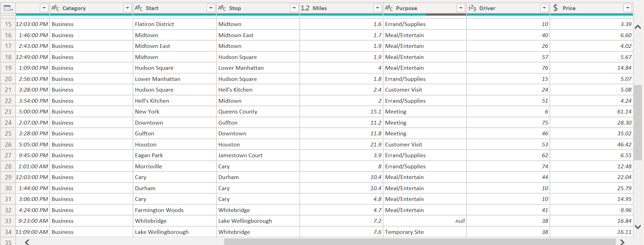Click the 21.9 miles cell
The width and height of the screenshot is (644, 245).
point(341,144)
